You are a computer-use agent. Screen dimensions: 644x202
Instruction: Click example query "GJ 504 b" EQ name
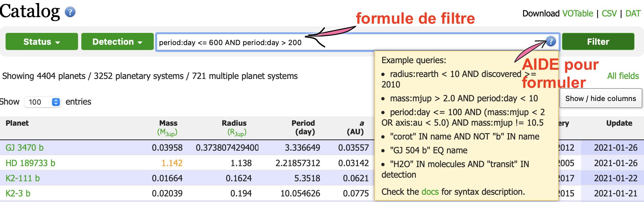tap(429, 150)
